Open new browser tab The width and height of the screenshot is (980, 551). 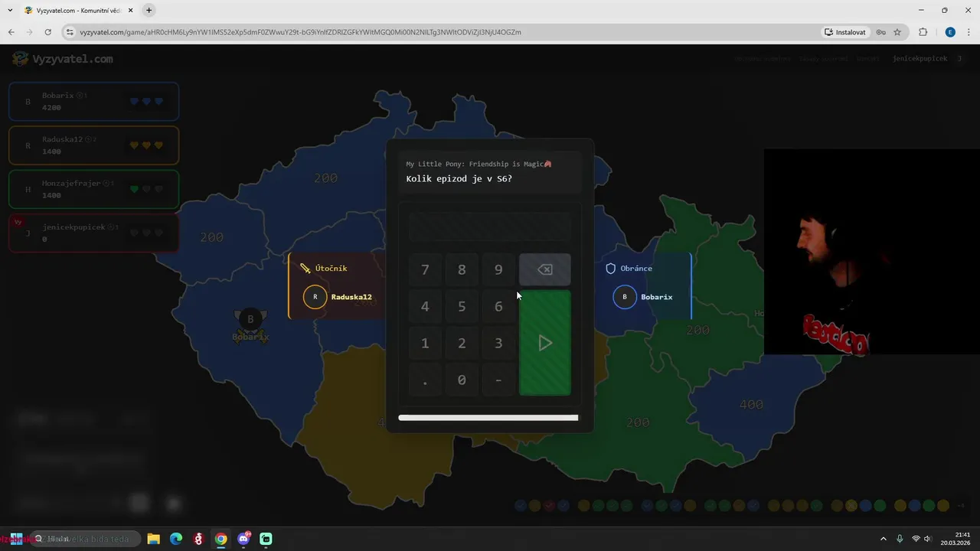click(x=149, y=10)
